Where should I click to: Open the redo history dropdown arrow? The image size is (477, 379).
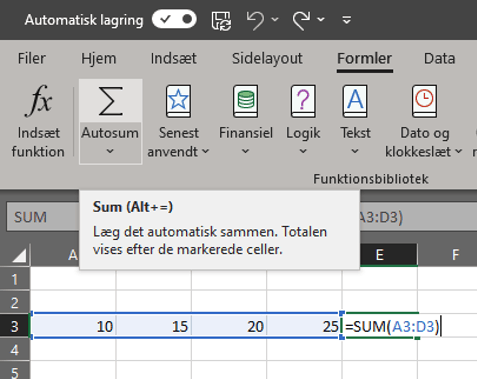point(321,20)
